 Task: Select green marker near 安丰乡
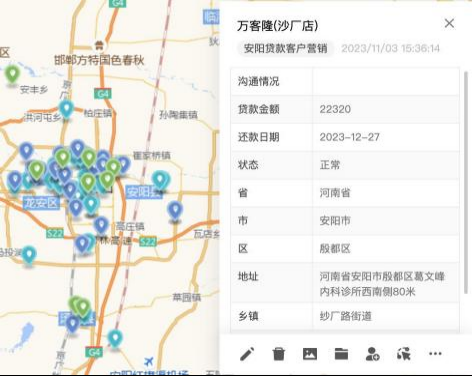coord(12,74)
